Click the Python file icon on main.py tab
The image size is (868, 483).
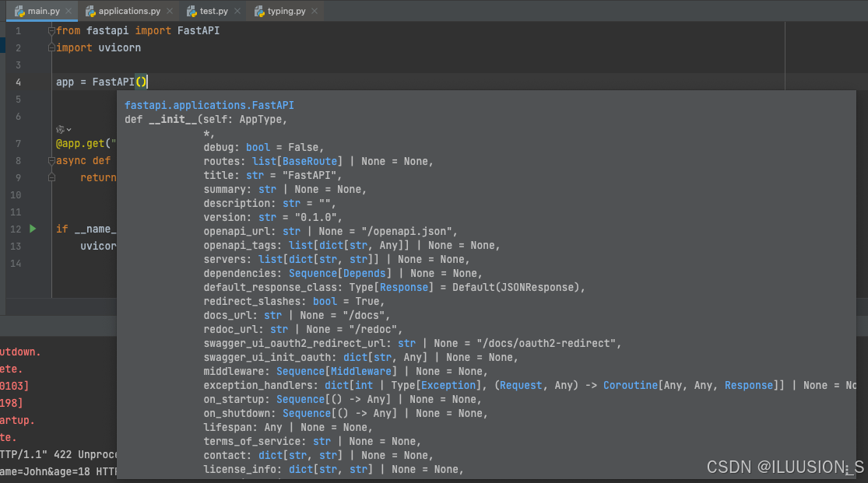click(19, 11)
